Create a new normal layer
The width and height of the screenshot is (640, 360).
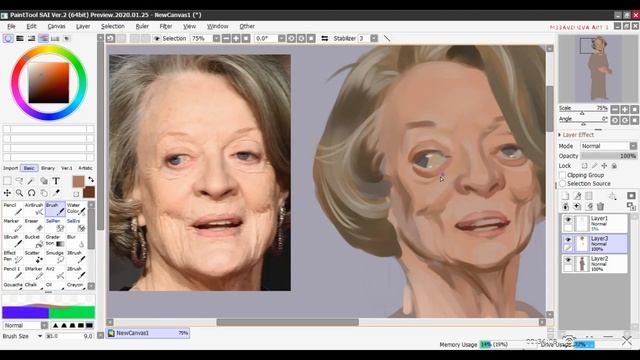[565, 196]
